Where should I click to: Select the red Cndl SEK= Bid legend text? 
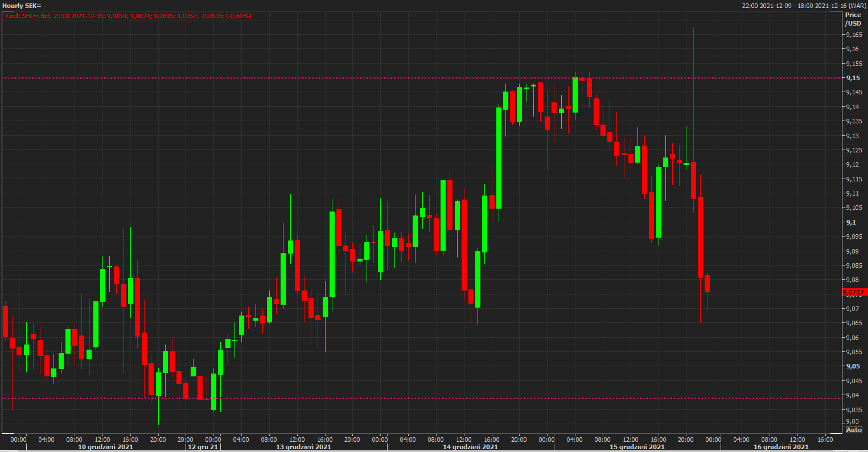[128, 16]
